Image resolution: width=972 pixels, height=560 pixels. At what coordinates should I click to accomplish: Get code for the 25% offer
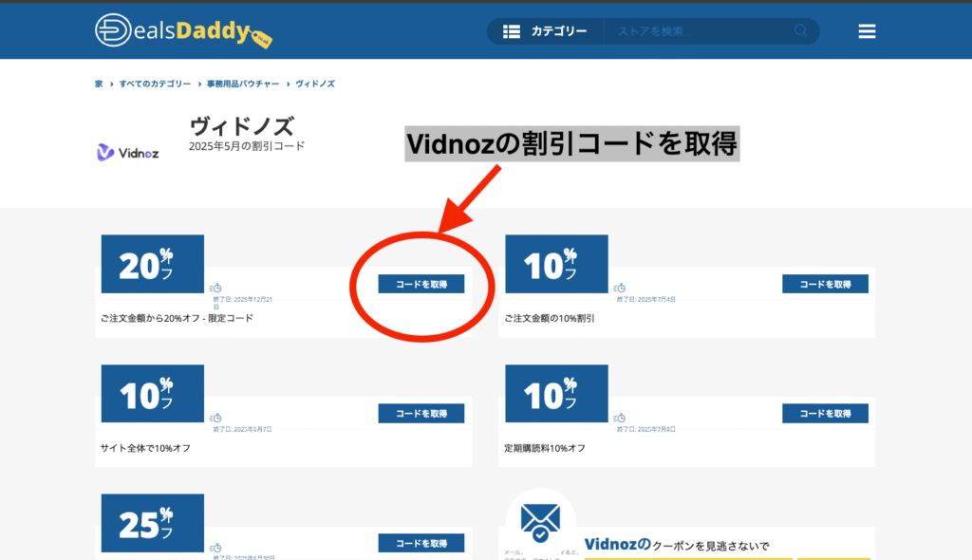pos(421,543)
